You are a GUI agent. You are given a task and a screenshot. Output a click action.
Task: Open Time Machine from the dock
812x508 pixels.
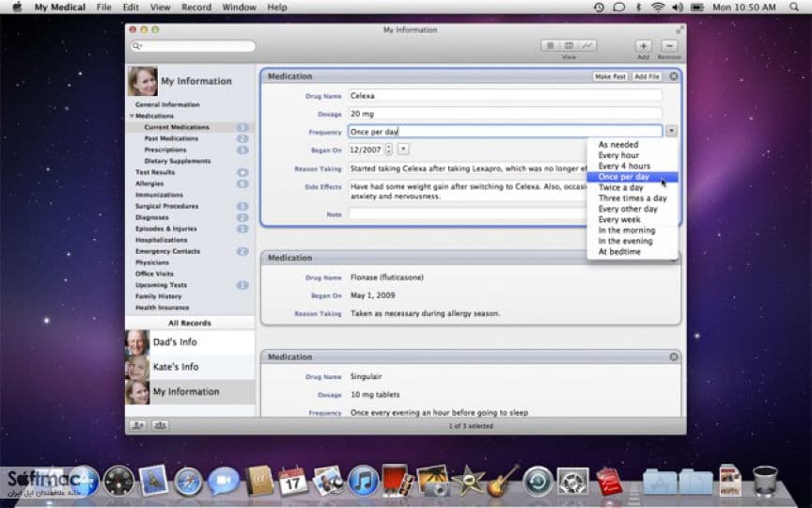pyautogui.click(x=538, y=482)
